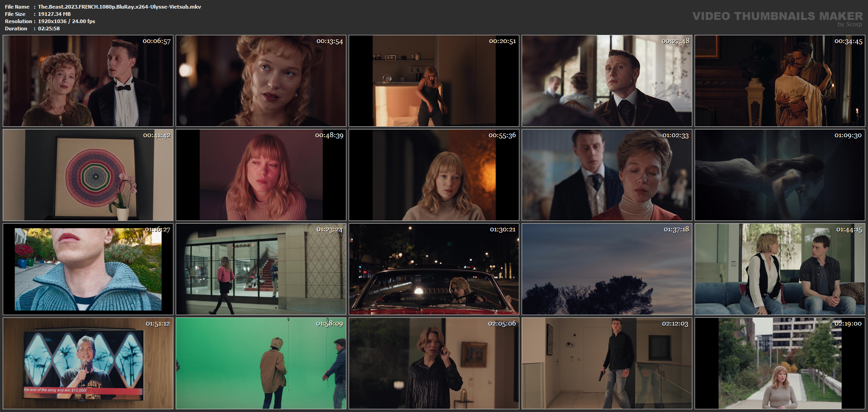868x412 pixels.
Task: Click the framed artwork thumbnail at 00:41:42
Action: [x=88, y=175]
